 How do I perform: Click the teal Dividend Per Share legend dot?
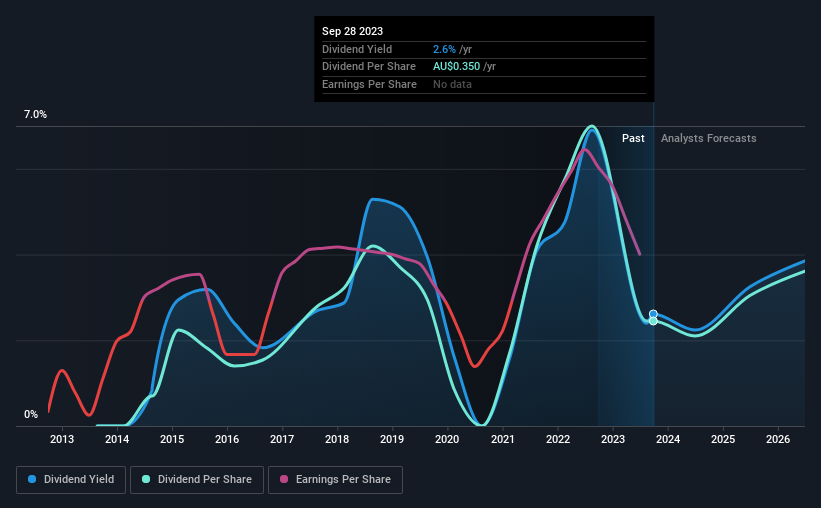click(146, 479)
